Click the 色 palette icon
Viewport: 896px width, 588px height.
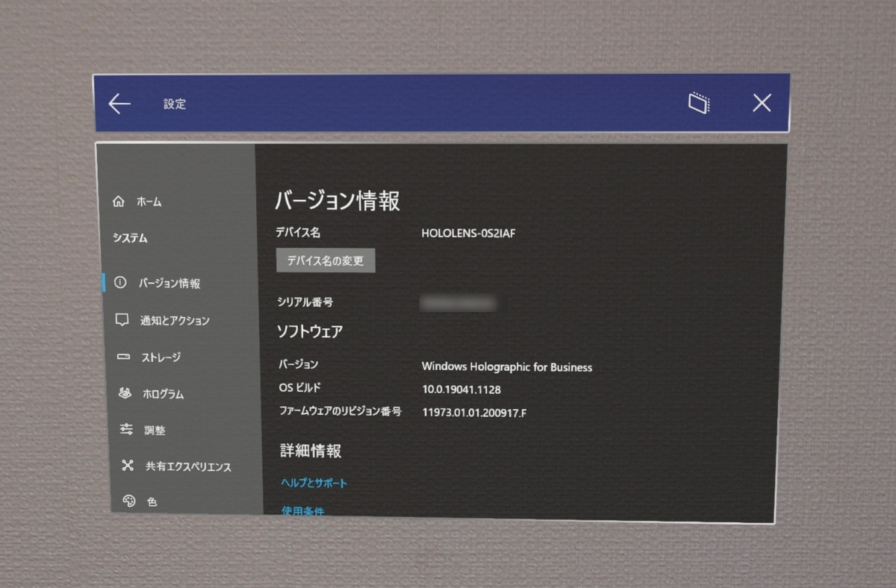(129, 501)
